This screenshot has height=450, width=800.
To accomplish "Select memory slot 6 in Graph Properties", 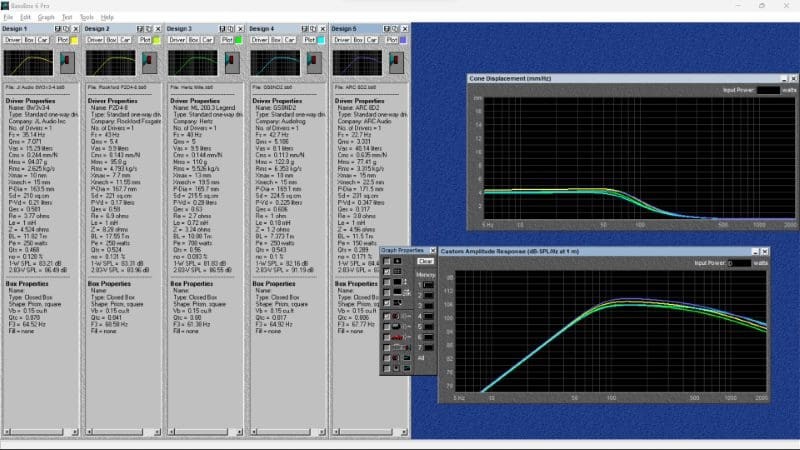I will pyautogui.click(x=429, y=337).
